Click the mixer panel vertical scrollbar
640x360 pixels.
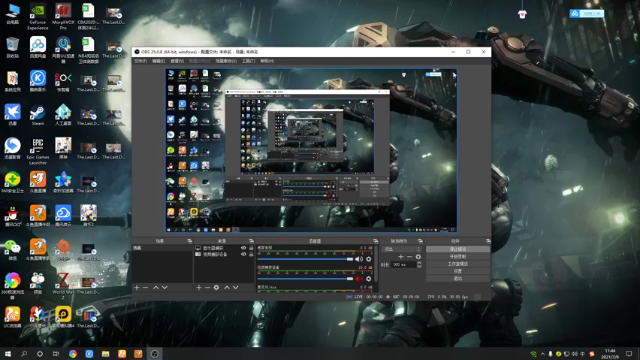coord(376,264)
